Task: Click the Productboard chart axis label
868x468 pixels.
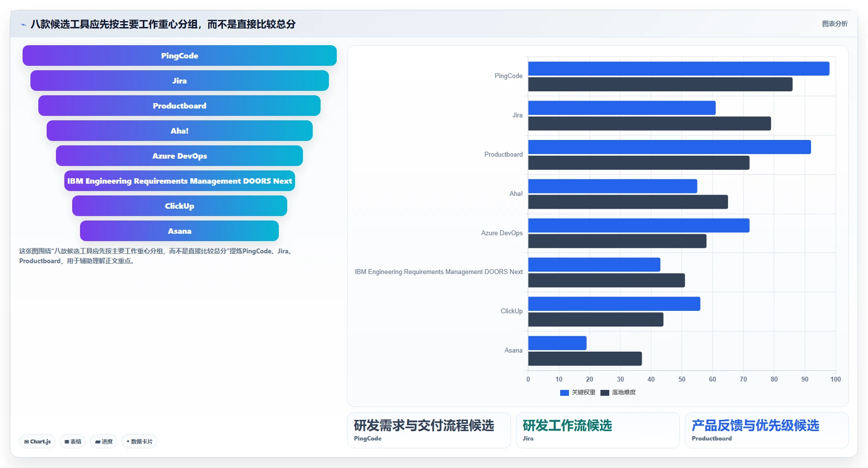Action: click(x=504, y=155)
